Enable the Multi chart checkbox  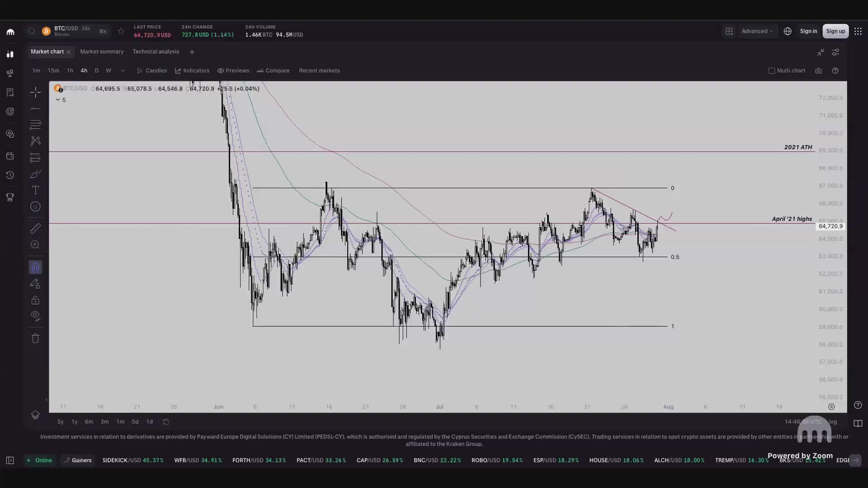(x=772, y=71)
